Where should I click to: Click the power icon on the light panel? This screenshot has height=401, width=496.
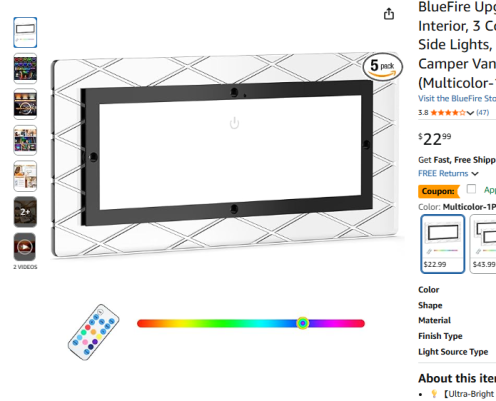pos(234,123)
